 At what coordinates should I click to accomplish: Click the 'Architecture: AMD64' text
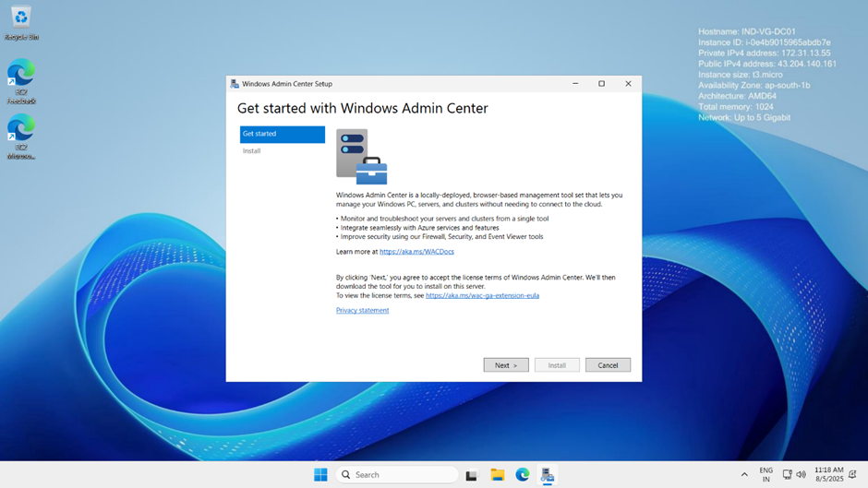click(x=738, y=96)
